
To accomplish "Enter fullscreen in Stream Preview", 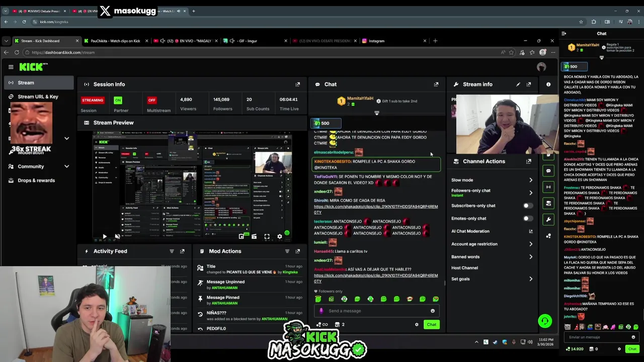I will click(x=267, y=236).
